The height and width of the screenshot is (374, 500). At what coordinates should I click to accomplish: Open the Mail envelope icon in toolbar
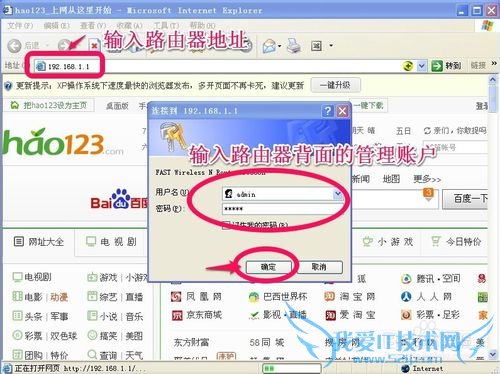click(269, 46)
